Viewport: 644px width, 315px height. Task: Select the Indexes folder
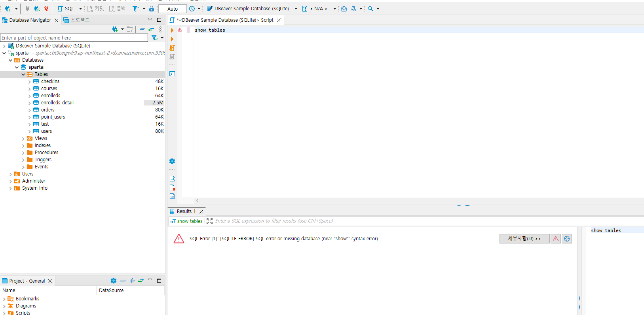coord(43,145)
